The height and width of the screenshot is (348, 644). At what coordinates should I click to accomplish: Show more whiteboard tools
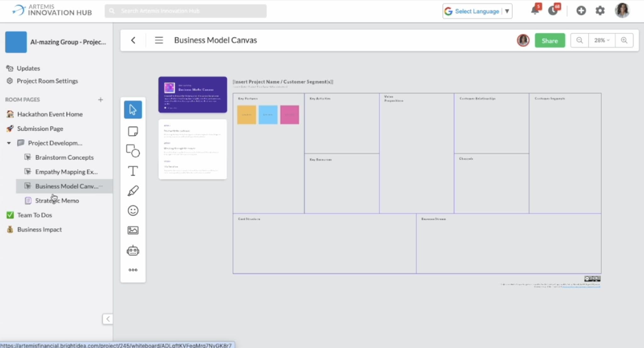[x=133, y=270]
